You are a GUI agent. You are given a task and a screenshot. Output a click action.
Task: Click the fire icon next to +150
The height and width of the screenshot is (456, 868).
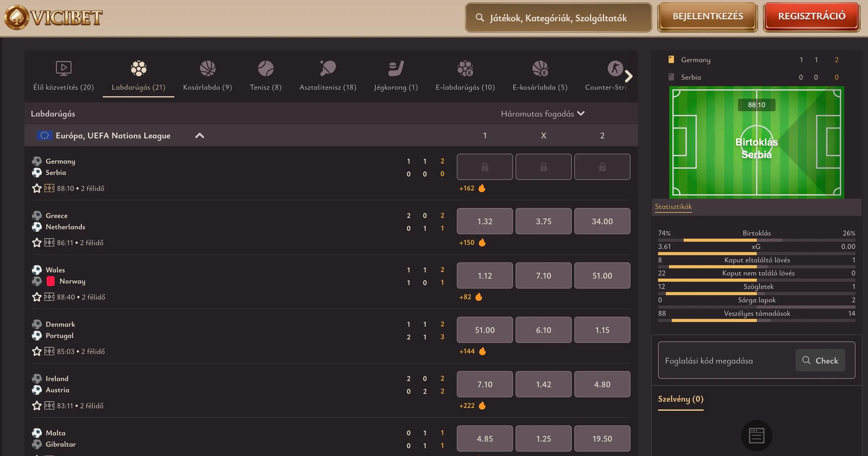tap(482, 242)
